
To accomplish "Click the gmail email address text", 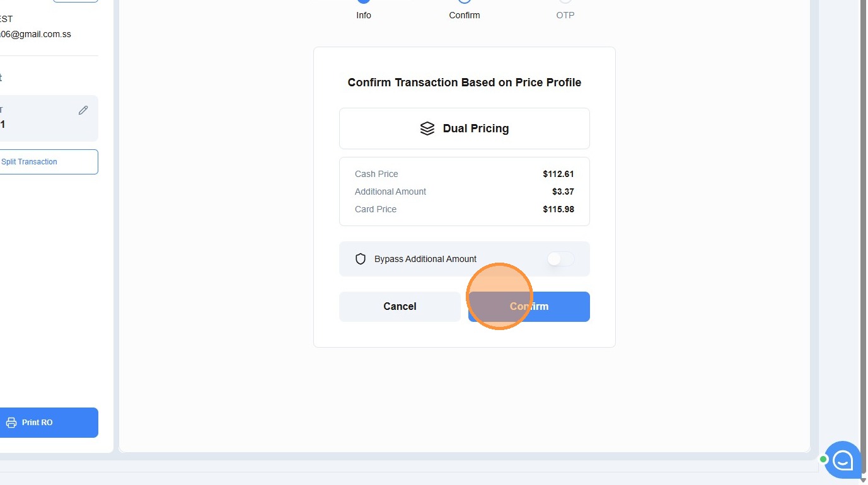I will [x=35, y=34].
